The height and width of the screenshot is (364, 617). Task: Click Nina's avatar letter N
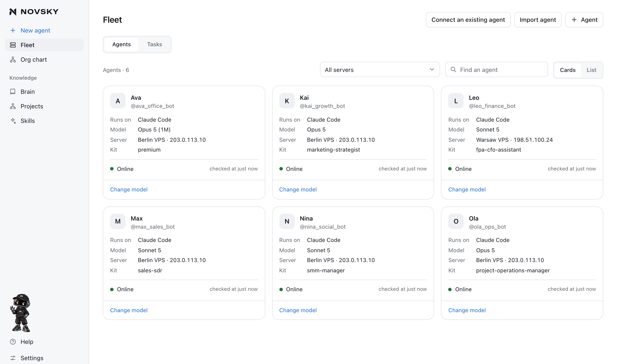pyautogui.click(x=287, y=221)
